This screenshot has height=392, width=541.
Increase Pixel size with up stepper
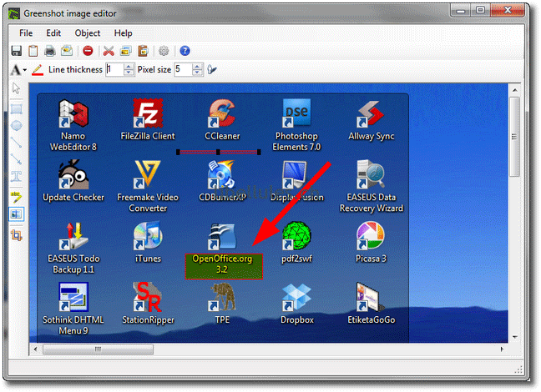pyautogui.click(x=197, y=67)
